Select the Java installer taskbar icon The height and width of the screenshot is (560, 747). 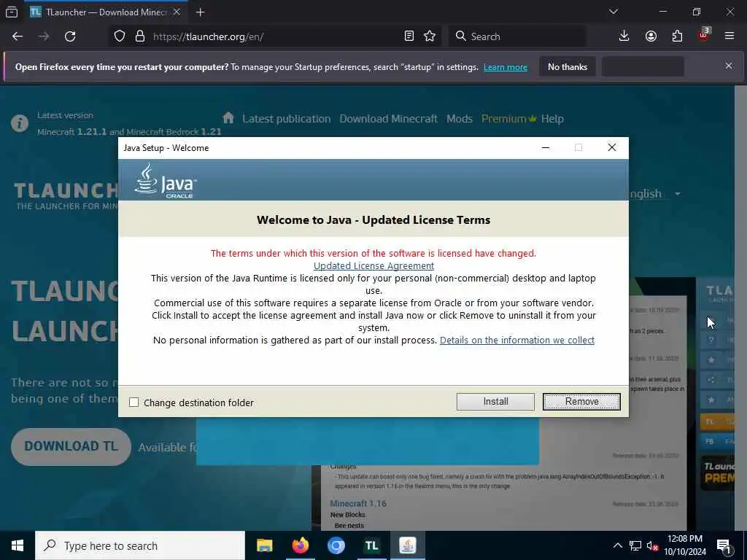(407, 545)
